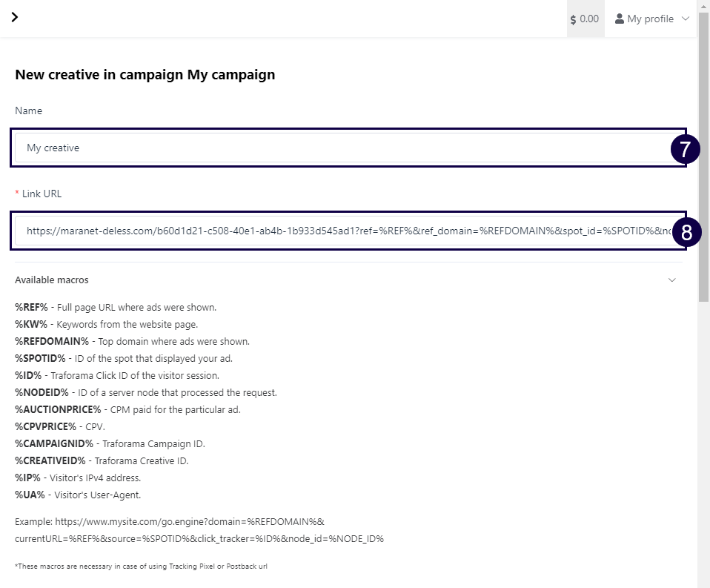710x588 pixels.
Task: Click the dollar sign balance icon
Action: coord(574,19)
